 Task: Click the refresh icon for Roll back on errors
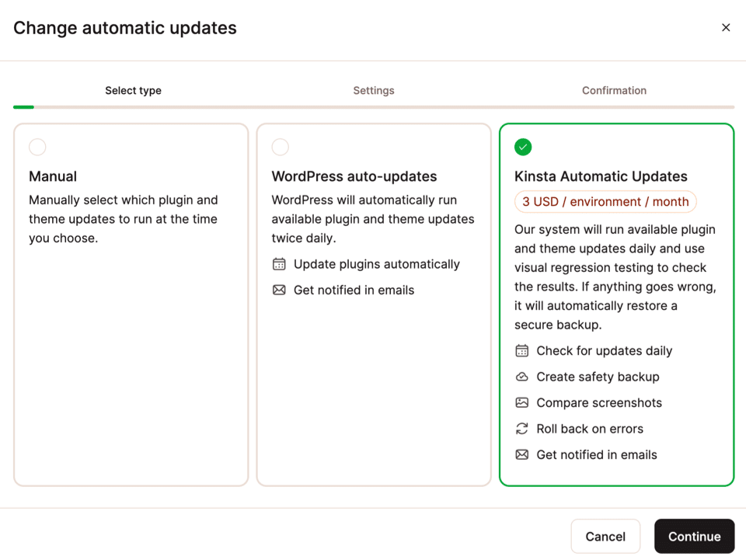coord(522,428)
